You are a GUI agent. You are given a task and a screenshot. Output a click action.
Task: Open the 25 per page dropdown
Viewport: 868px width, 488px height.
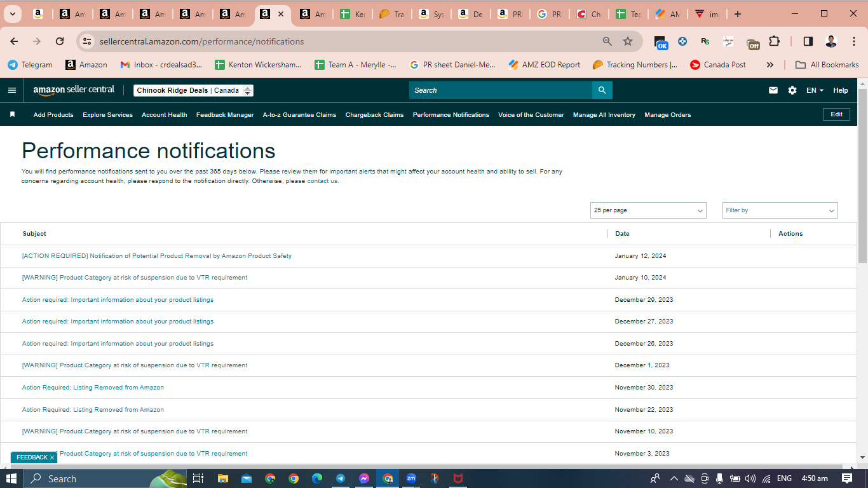click(x=648, y=210)
